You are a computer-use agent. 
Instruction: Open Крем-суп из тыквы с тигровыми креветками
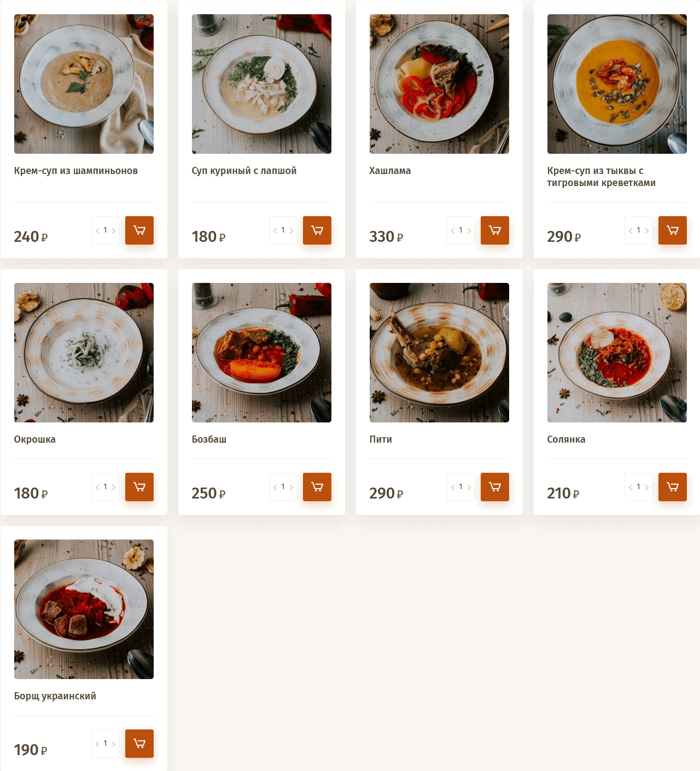[601, 177]
